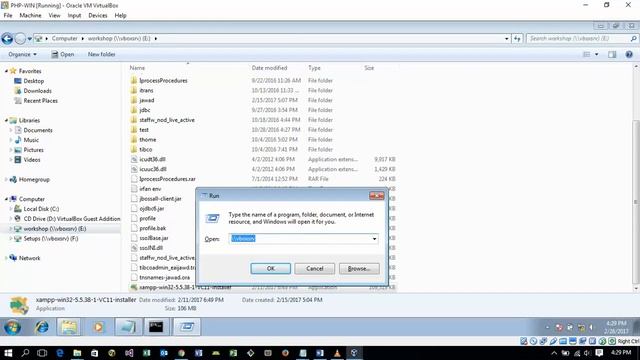Open Visual Studio icon on host taskbar
Screen dimensions: 640x360
point(129,353)
